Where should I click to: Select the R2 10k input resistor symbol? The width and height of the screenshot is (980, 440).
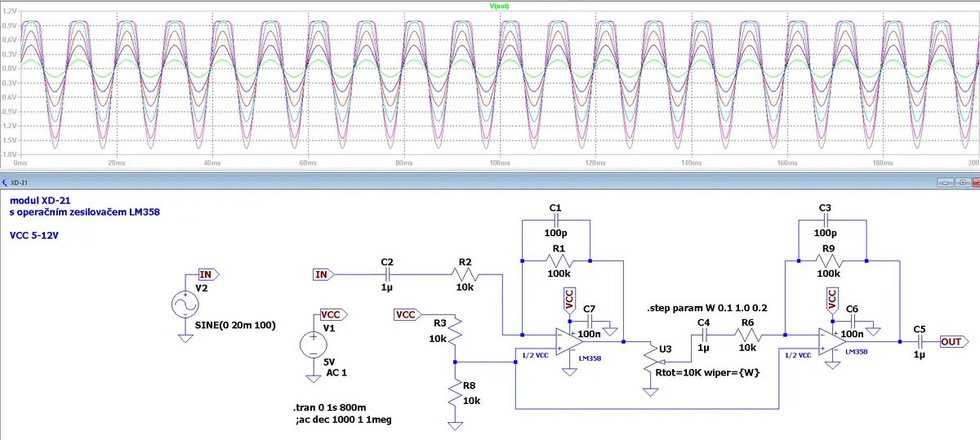pyautogui.click(x=465, y=275)
